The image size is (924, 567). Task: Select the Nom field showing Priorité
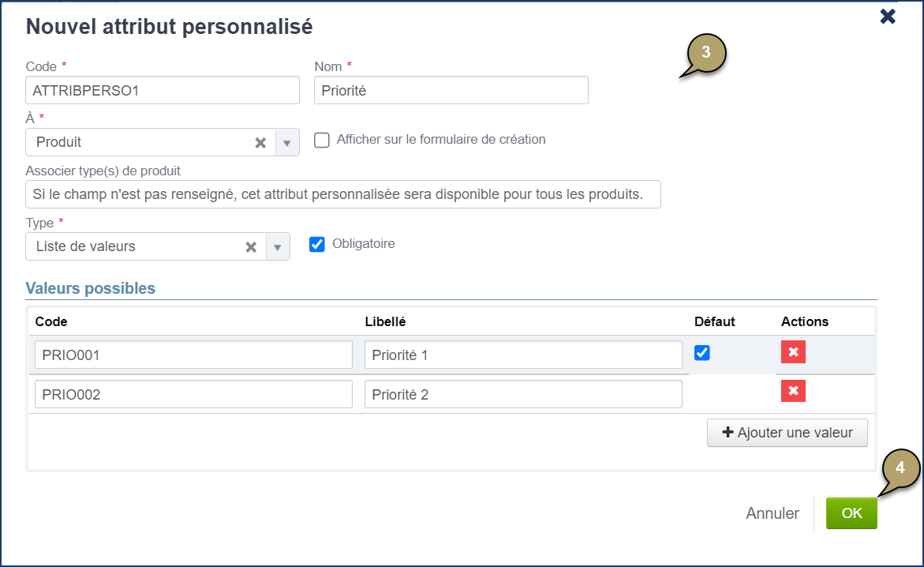click(x=451, y=90)
